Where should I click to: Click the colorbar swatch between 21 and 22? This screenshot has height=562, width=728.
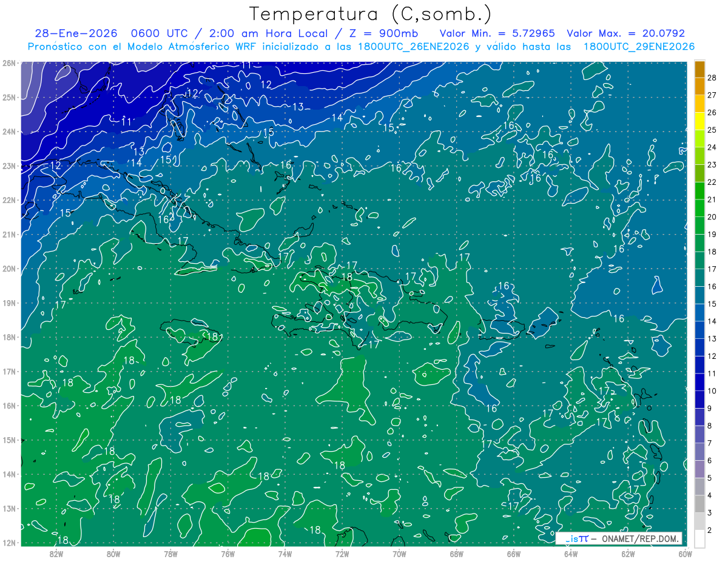pos(699,190)
